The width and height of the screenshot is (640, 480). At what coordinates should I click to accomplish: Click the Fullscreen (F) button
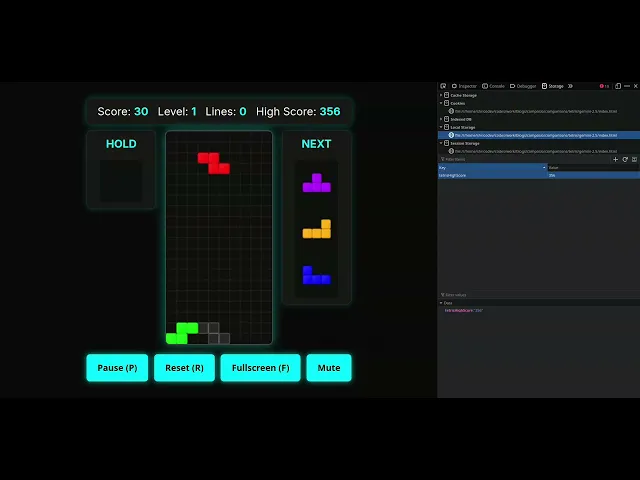tap(260, 368)
